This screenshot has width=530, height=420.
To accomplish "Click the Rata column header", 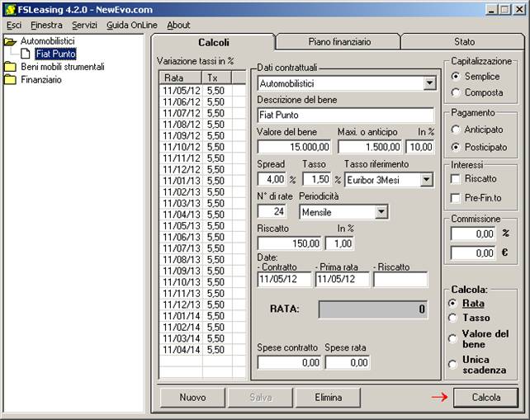I will [180, 78].
